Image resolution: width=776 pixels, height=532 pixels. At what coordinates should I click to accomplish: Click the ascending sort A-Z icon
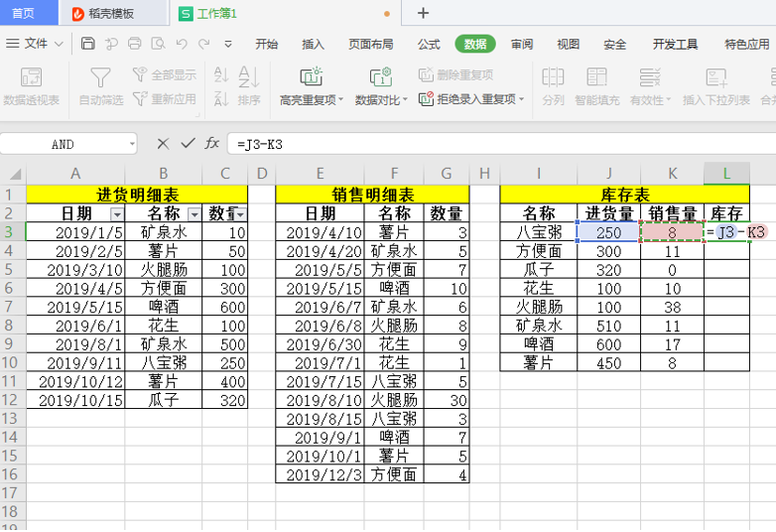pyautogui.click(x=220, y=74)
